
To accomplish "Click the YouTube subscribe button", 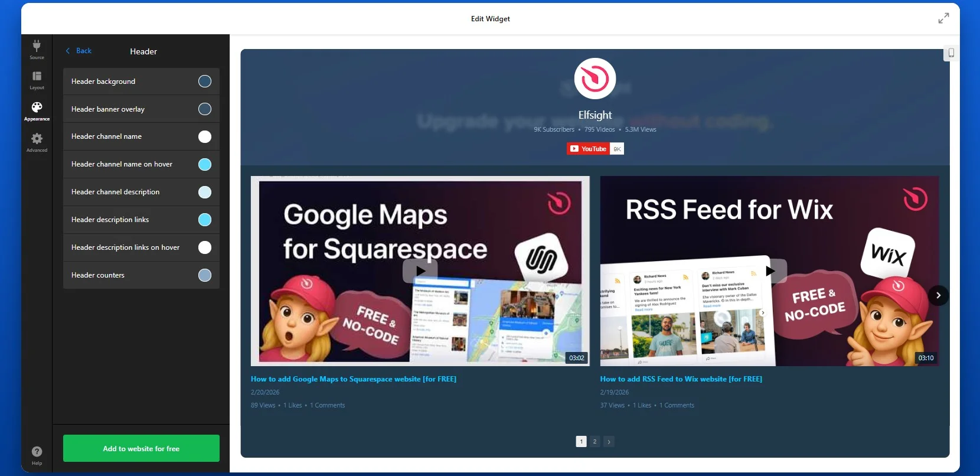I will 587,149.
